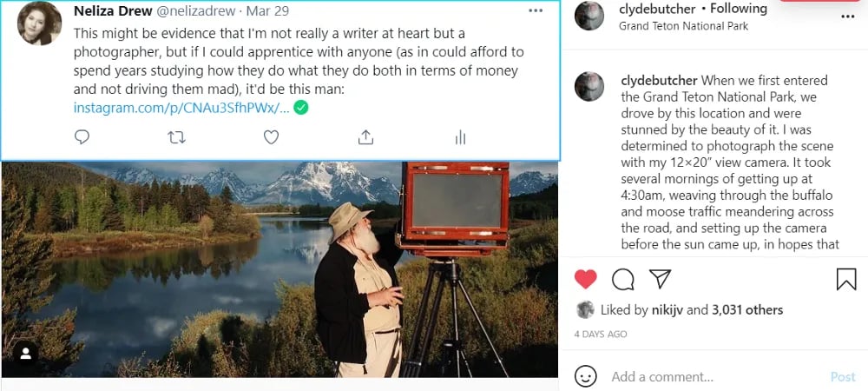Image resolution: width=868 pixels, height=391 pixels.
Task: Click the tagged people icon on the photo
Action: [26, 354]
